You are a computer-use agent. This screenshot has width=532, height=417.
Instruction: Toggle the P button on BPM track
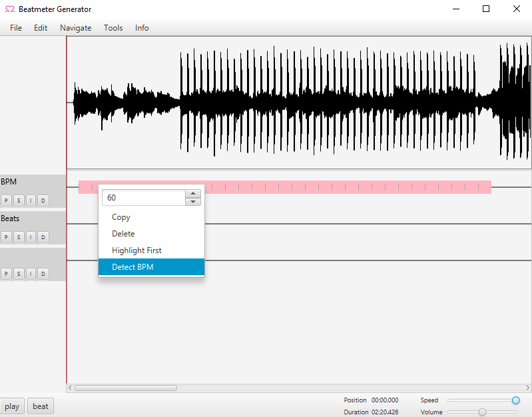6,201
